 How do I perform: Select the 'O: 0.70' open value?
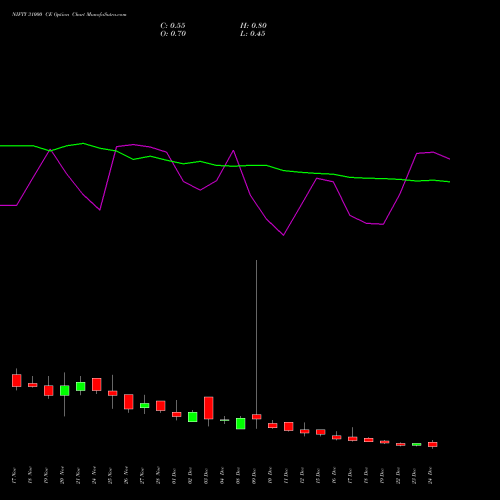coord(173,34)
